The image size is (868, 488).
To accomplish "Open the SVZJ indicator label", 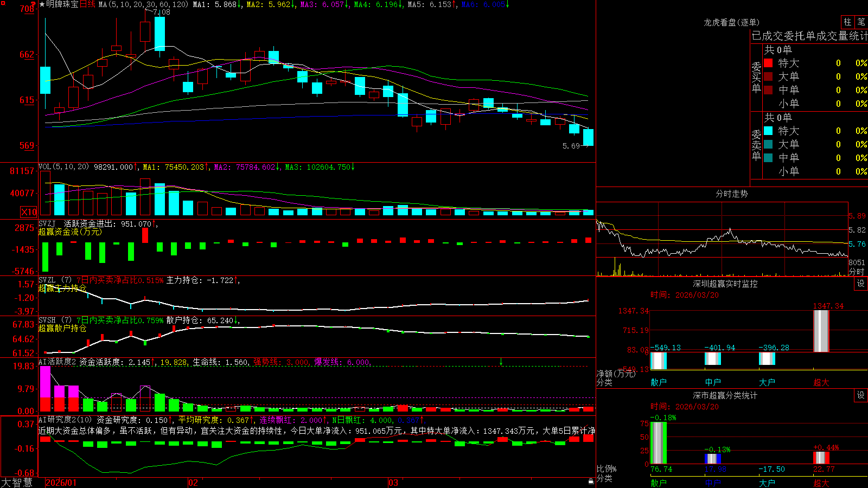I will pyautogui.click(x=47, y=224).
